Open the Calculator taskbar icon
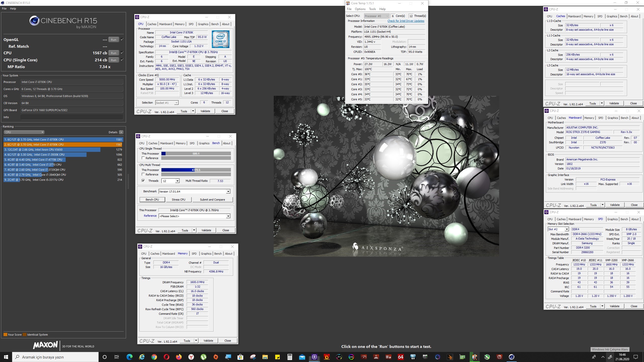644x362 pixels. click(290, 357)
